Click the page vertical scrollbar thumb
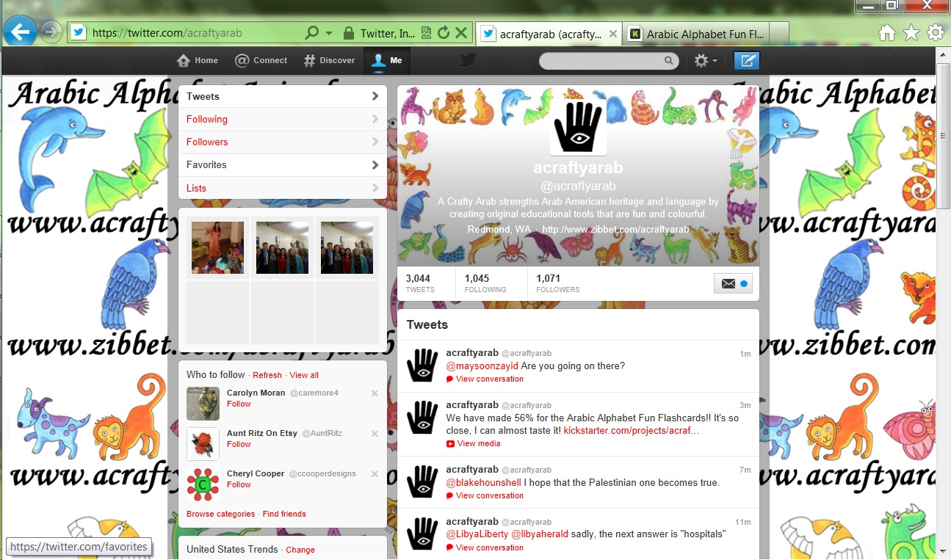Viewport: 951px width, 560px height. 944,136
